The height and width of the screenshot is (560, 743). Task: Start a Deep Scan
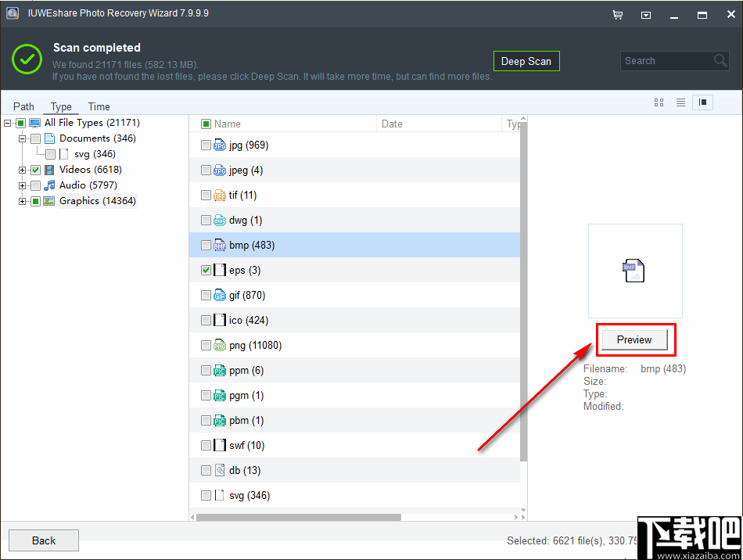coord(526,60)
